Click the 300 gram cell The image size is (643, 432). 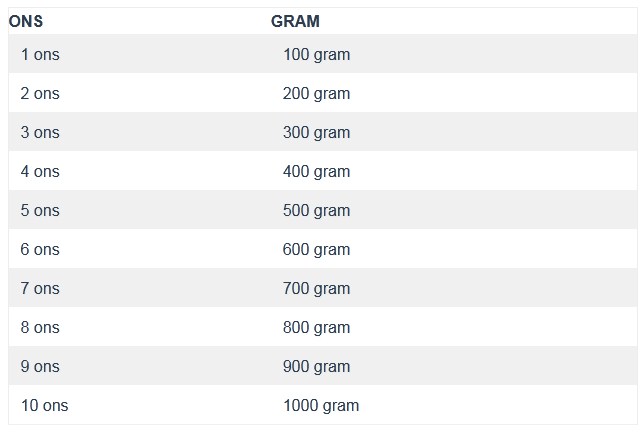[x=317, y=133]
